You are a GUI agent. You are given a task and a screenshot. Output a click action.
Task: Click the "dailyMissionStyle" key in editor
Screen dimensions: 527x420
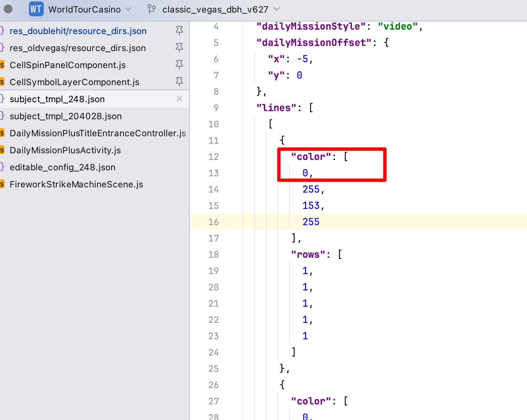point(311,27)
